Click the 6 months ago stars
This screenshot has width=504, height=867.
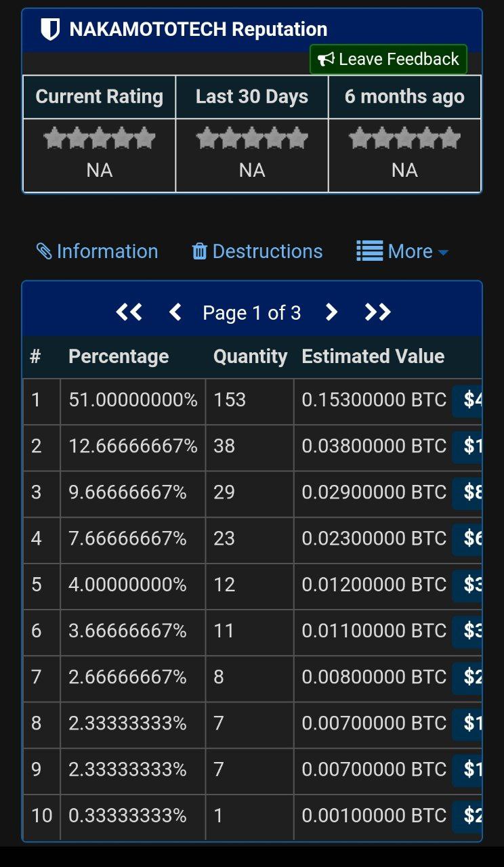pyautogui.click(x=404, y=140)
